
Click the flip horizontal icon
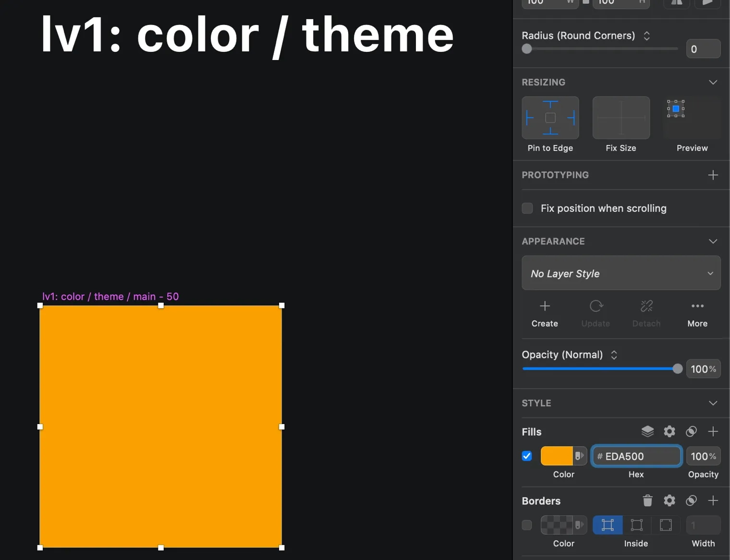pyautogui.click(x=676, y=3)
